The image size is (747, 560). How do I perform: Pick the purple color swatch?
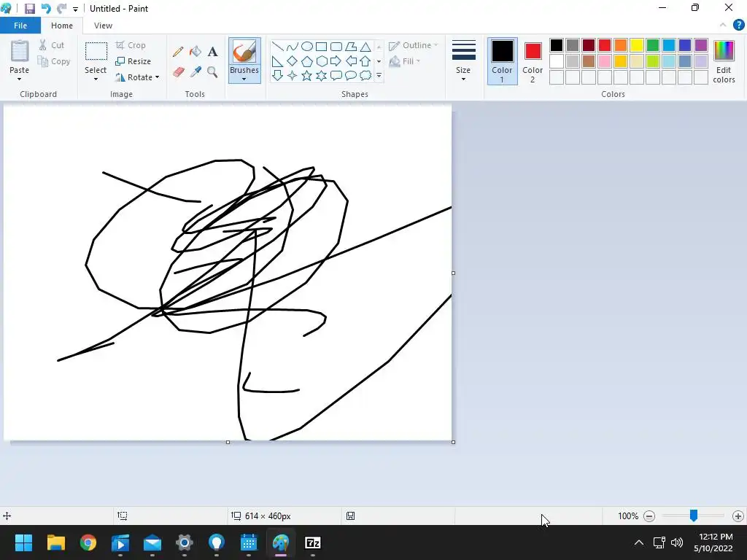coord(701,45)
